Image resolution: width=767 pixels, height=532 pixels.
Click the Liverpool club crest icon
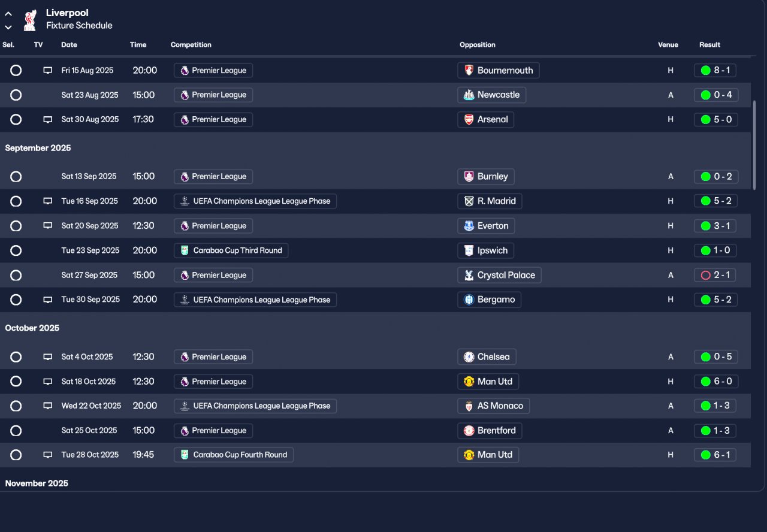pos(29,20)
